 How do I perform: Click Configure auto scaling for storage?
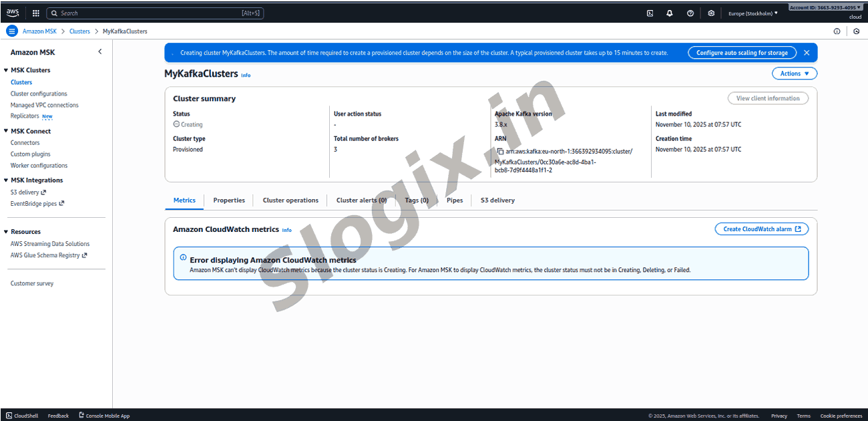click(742, 53)
